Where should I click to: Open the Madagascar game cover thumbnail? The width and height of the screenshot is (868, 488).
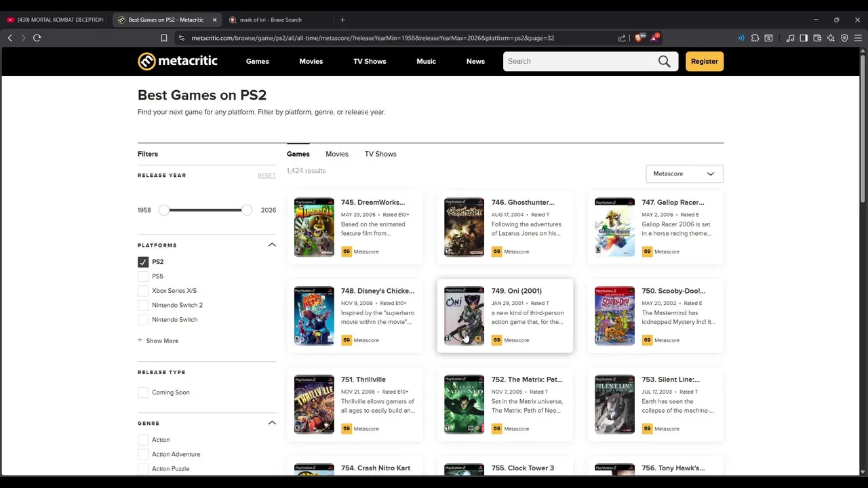[x=314, y=227]
